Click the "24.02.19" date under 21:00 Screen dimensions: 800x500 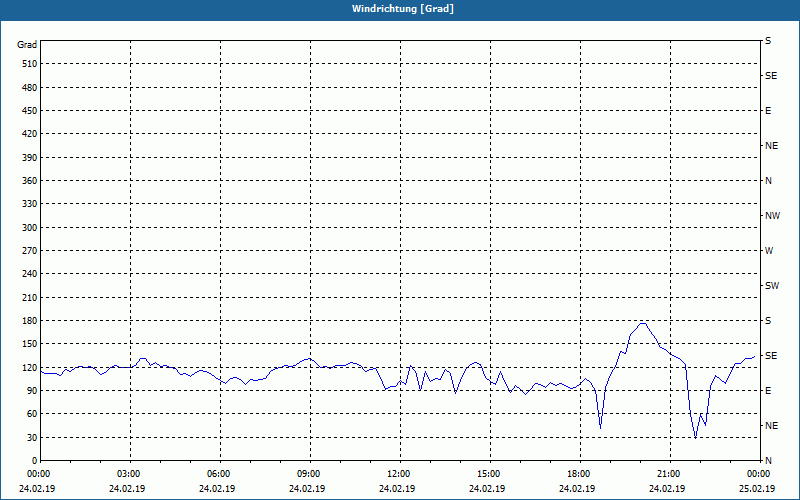(x=667, y=489)
